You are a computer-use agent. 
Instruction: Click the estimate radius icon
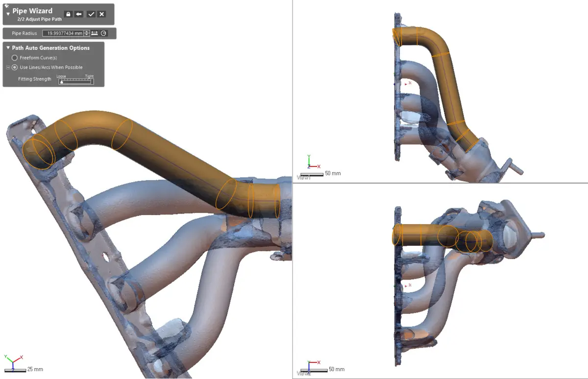tap(103, 33)
